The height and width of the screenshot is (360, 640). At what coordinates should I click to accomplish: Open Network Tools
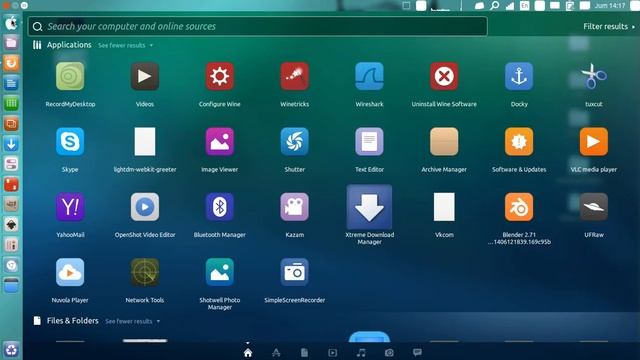click(145, 272)
